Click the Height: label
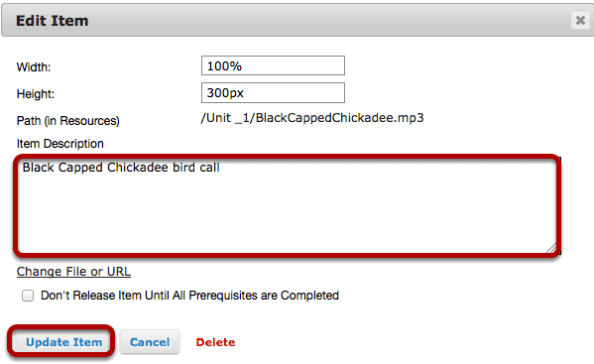The image size is (594, 364). click(36, 94)
